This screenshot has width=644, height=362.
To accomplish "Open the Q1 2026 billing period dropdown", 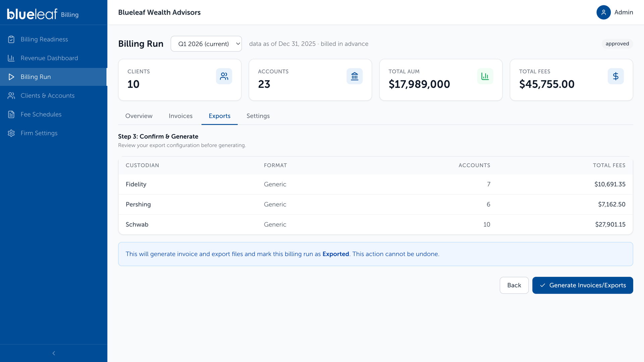I will (206, 44).
